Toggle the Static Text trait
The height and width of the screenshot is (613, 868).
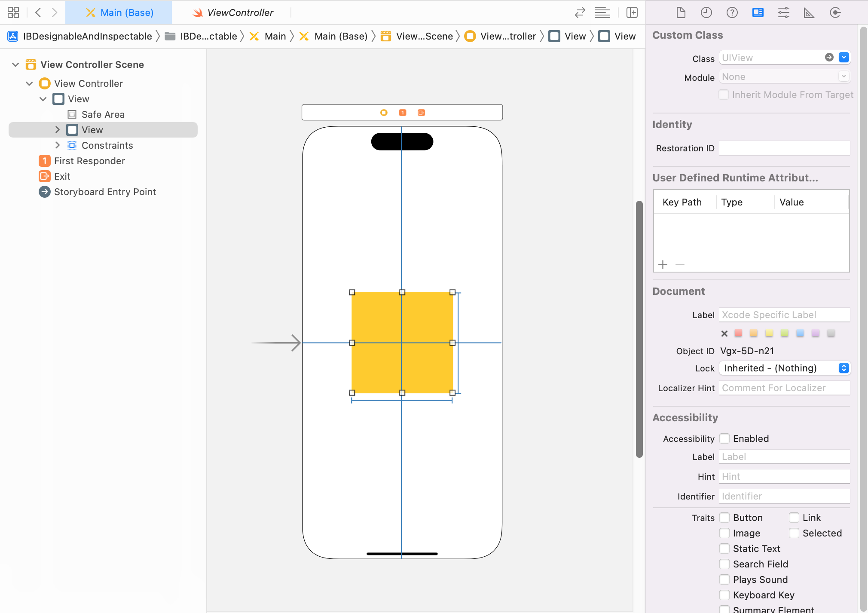[x=724, y=549]
